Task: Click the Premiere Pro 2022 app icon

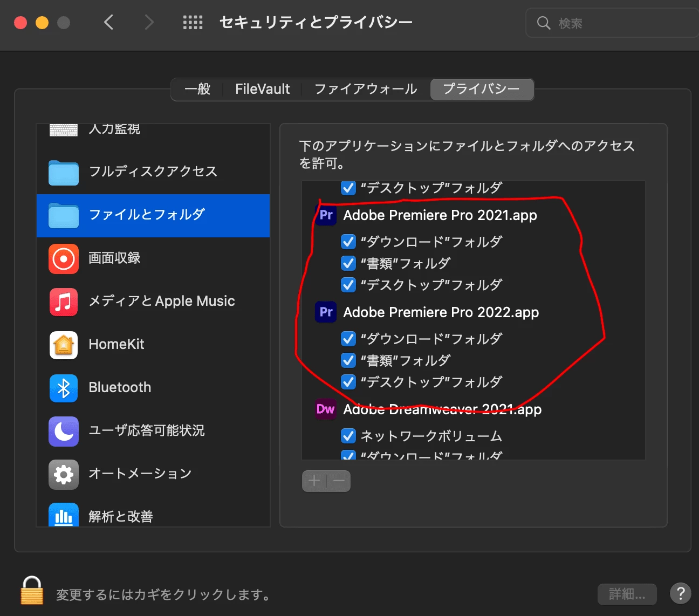Action: click(326, 312)
